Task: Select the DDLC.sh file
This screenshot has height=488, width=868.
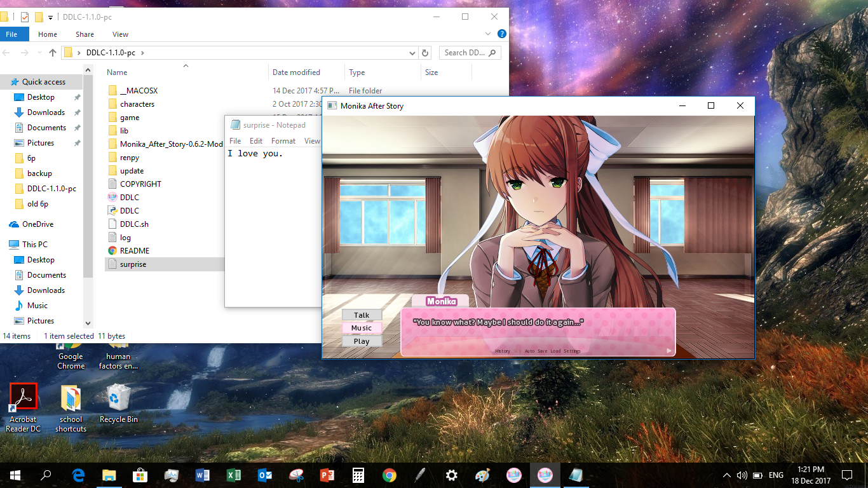Action: [x=134, y=224]
